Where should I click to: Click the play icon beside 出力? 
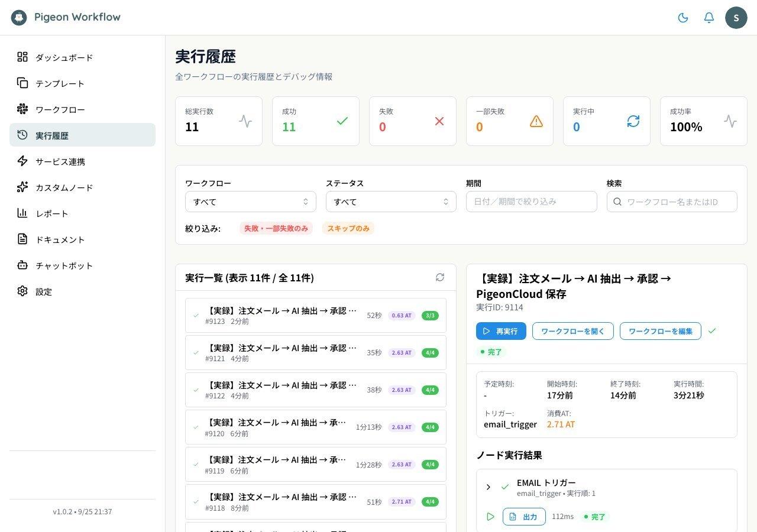(x=490, y=517)
